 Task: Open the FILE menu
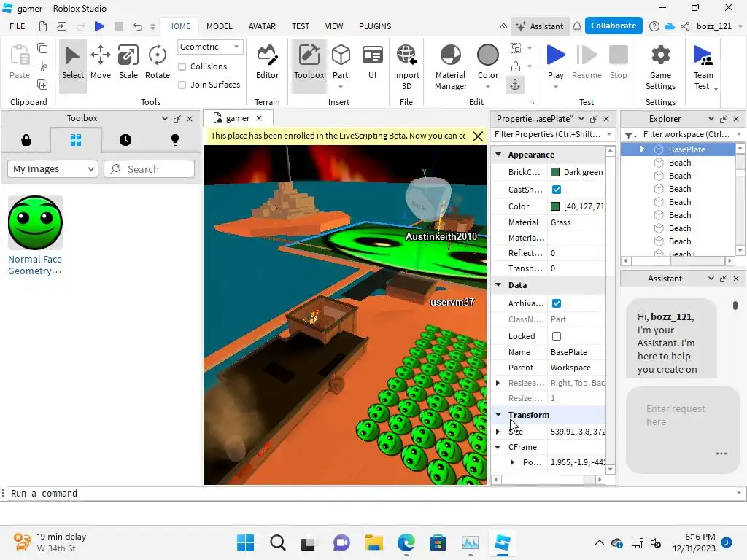click(x=18, y=26)
